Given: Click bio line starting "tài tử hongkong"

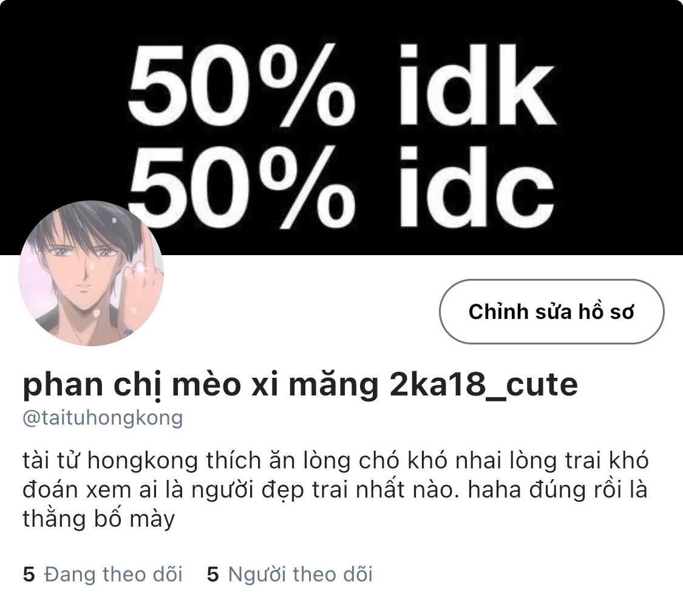Looking at the screenshot, I should [x=335, y=460].
